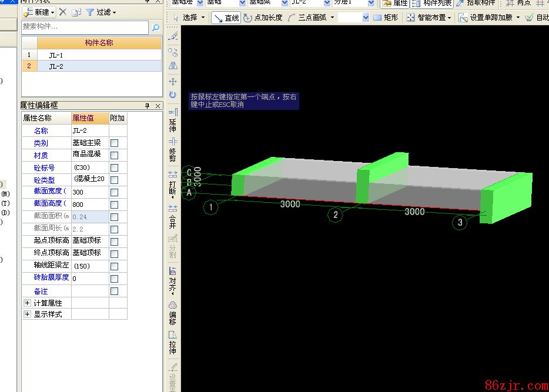Expand the 显示样式 section
The height and width of the screenshot is (392, 549).
27,314
